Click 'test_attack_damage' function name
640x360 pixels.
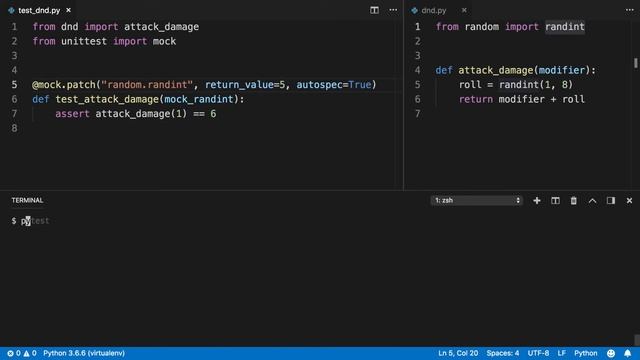coord(107,99)
